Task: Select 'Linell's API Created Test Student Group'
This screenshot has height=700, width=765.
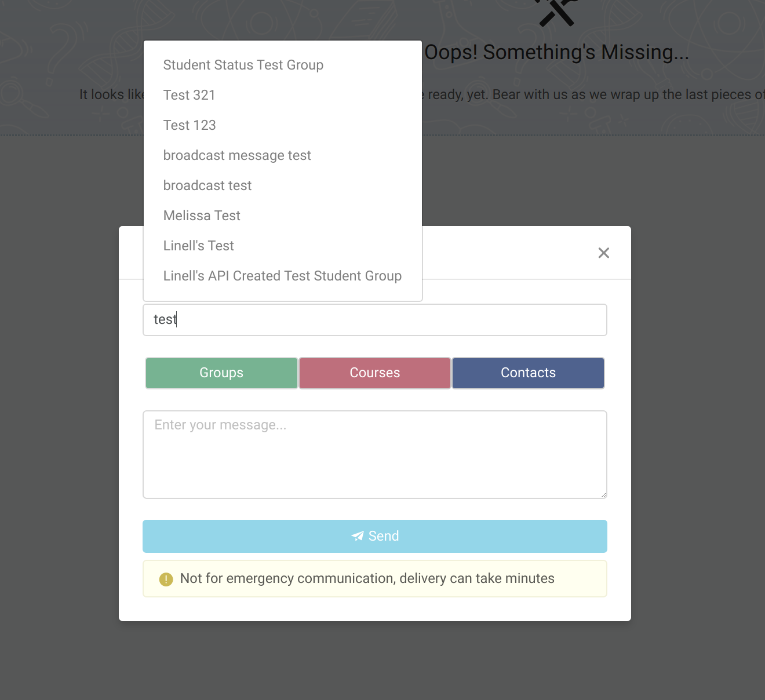Action: point(282,276)
